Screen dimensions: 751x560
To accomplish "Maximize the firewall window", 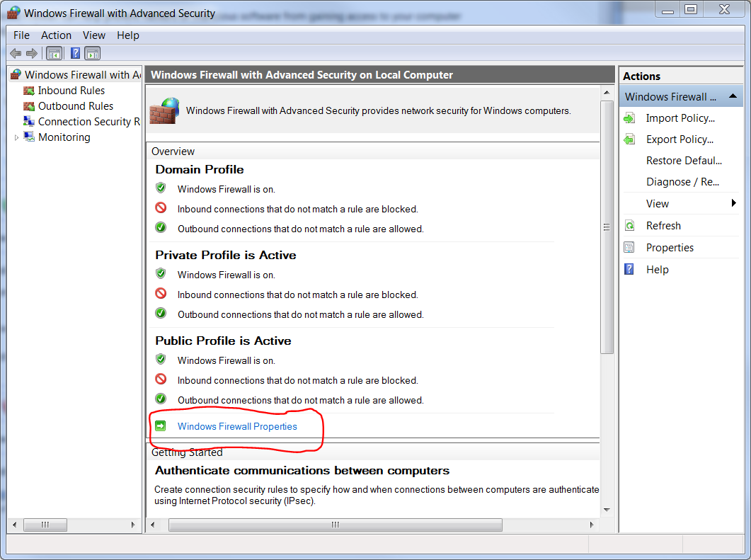I will click(690, 10).
